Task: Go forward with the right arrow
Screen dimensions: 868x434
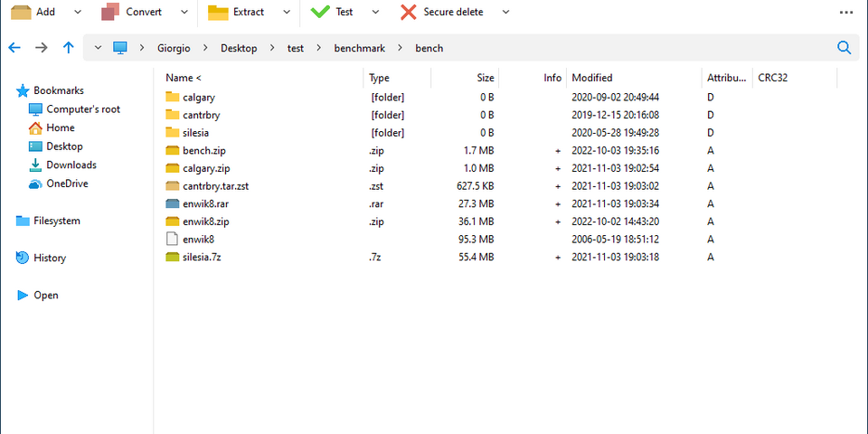Action: (42, 48)
